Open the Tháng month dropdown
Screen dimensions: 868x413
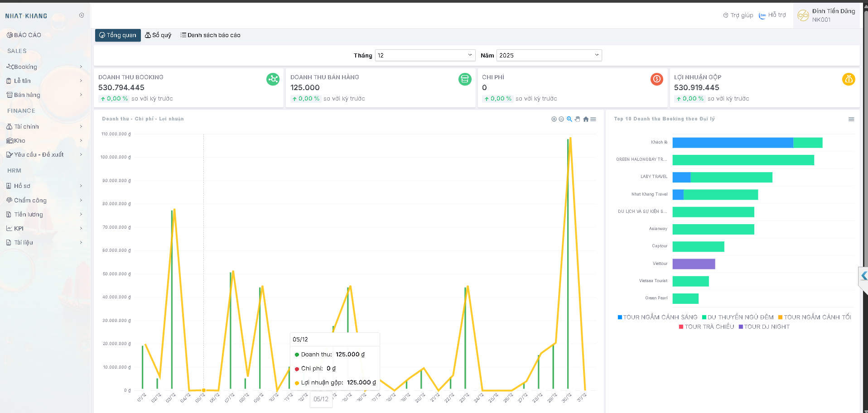[425, 55]
